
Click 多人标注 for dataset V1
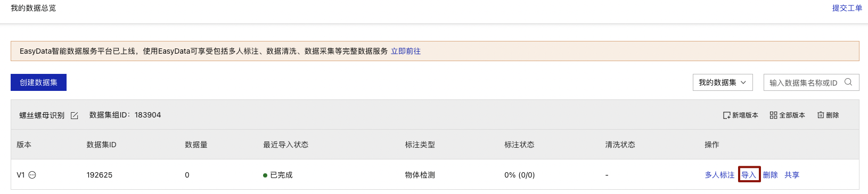pos(719,175)
